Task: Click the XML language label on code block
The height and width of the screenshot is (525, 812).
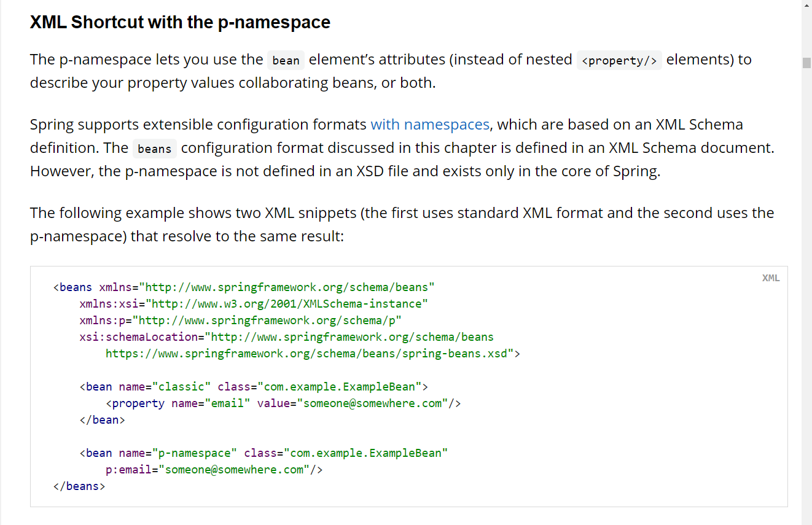Action: [770, 278]
